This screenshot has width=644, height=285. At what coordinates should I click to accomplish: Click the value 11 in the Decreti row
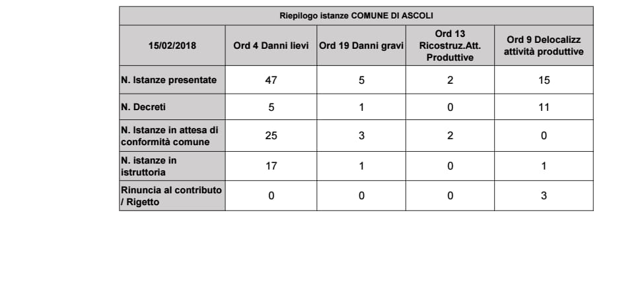pyautogui.click(x=544, y=108)
